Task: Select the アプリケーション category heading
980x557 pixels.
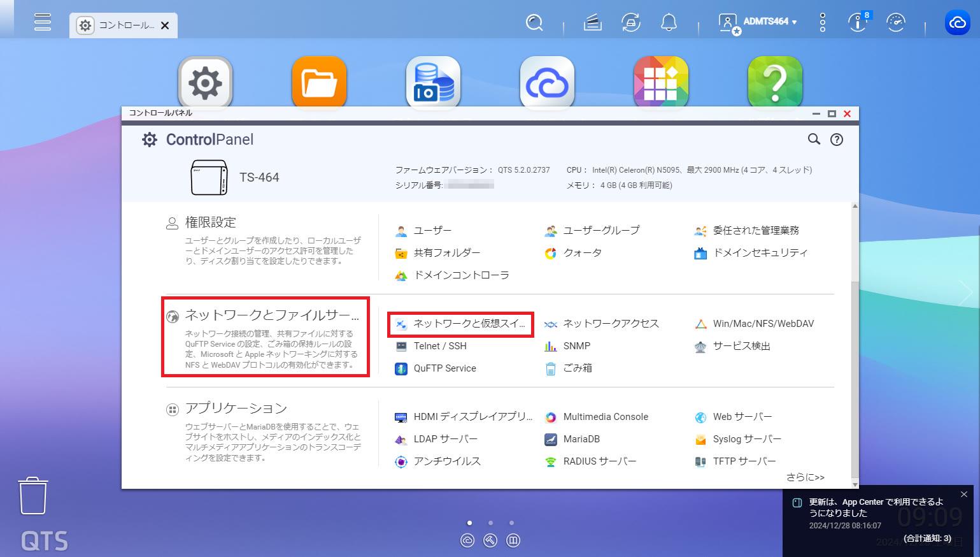Action: click(x=236, y=409)
